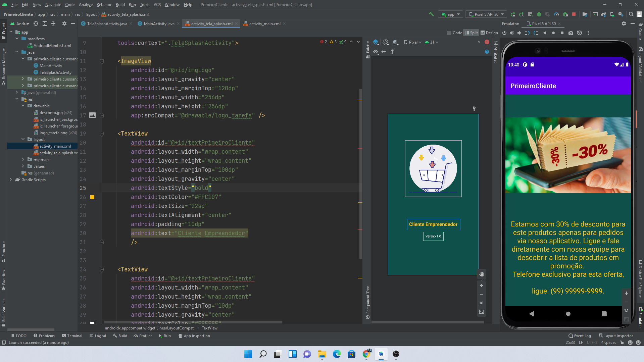Open the Pixel 5 API 30 device dropdown
This screenshot has width=644, height=362.
(486, 14)
